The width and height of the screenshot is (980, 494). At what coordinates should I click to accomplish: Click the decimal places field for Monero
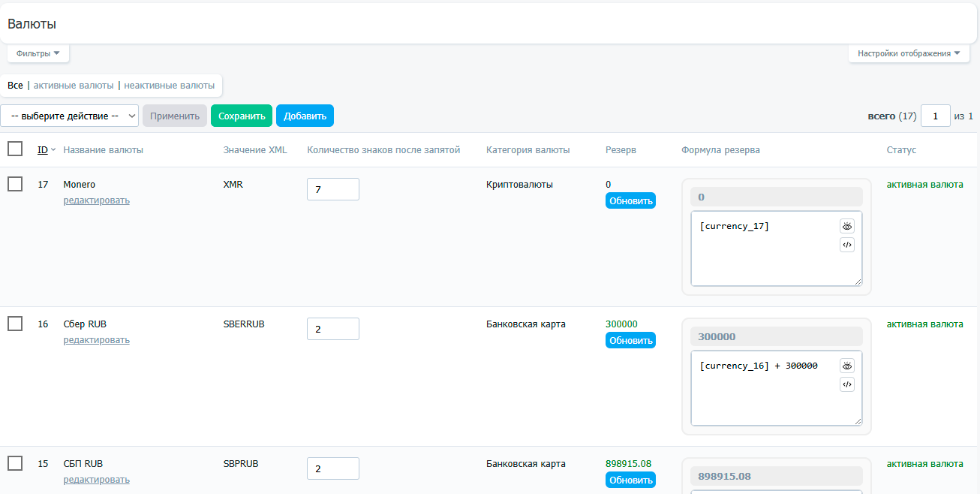click(x=332, y=189)
